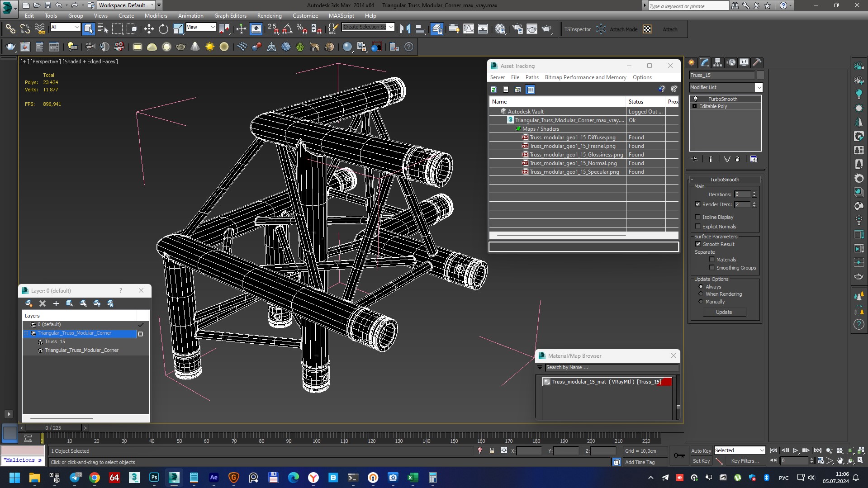Add selection to layer plus icon
Screen dimensions: 868x488
coord(56,303)
